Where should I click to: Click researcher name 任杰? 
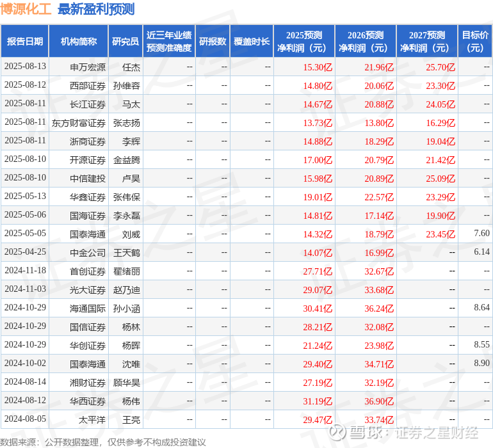(x=131, y=67)
